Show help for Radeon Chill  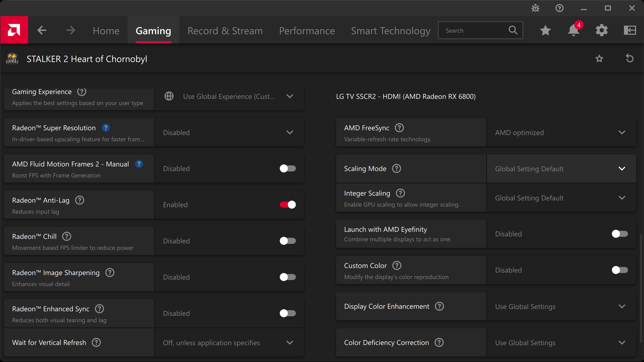(x=67, y=236)
